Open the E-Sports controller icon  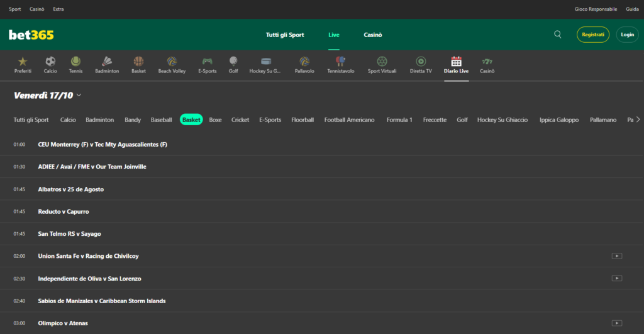[x=207, y=62]
